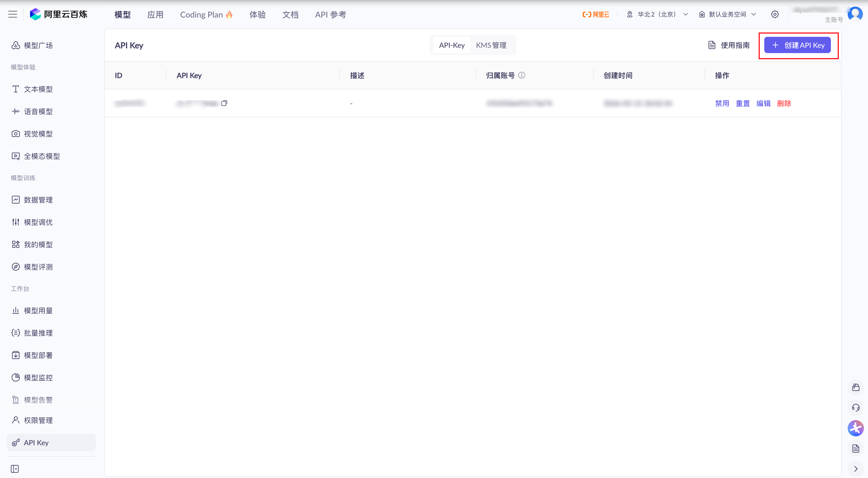
Task: Click the 创建API Key button
Action: (x=798, y=45)
